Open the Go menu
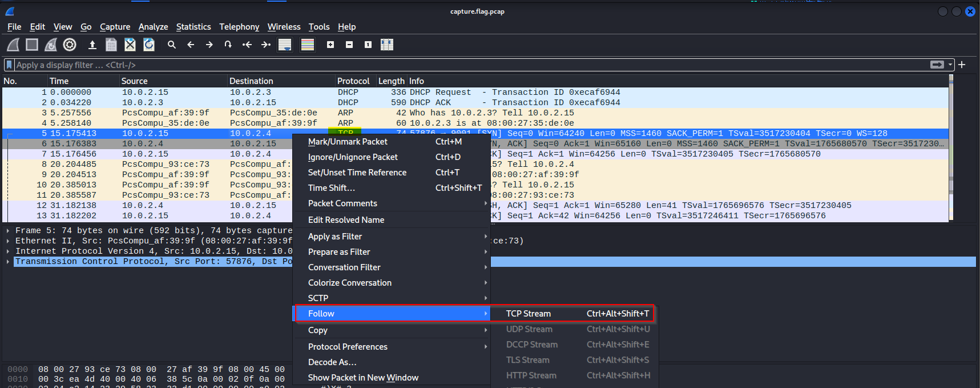Image resolution: width=980 pixels, height=388 pixels. click(86, 27)
